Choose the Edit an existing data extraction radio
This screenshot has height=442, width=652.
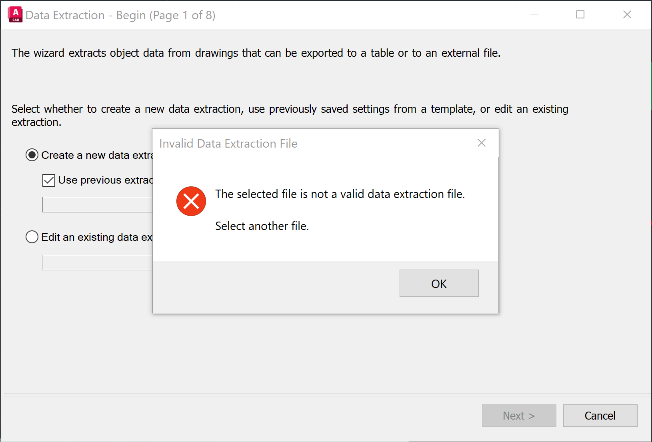33,237
